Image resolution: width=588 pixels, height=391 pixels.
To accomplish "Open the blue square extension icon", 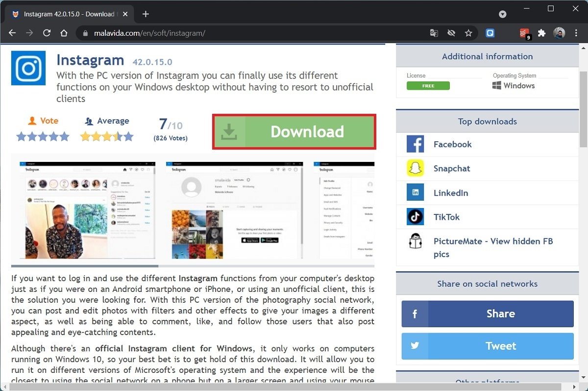I will pos(490,33).
